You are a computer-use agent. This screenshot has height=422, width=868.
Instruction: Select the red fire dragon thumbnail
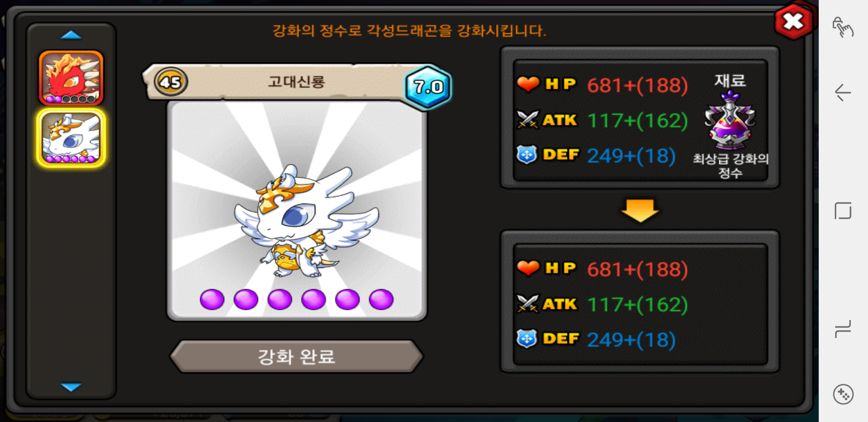point(71,78)
